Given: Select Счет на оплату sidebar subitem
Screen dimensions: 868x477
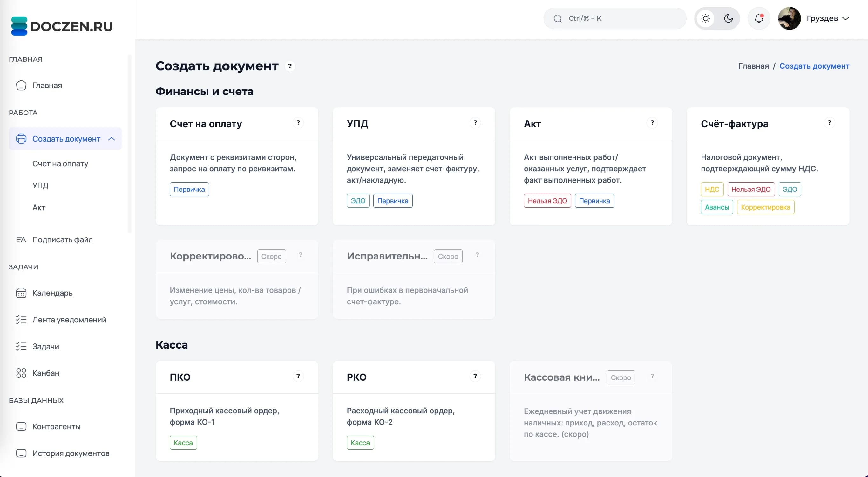Looking at the screenshot, I should pyautogui.click(x=60, y=163).
